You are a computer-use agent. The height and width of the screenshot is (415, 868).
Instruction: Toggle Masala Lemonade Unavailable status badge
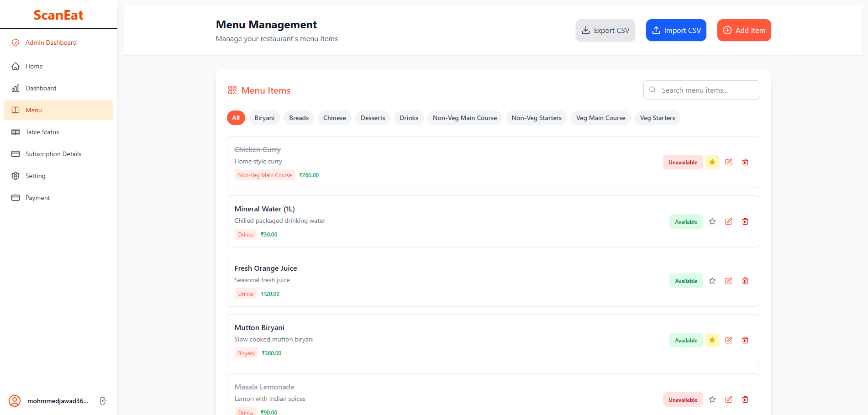pos(683,399)
